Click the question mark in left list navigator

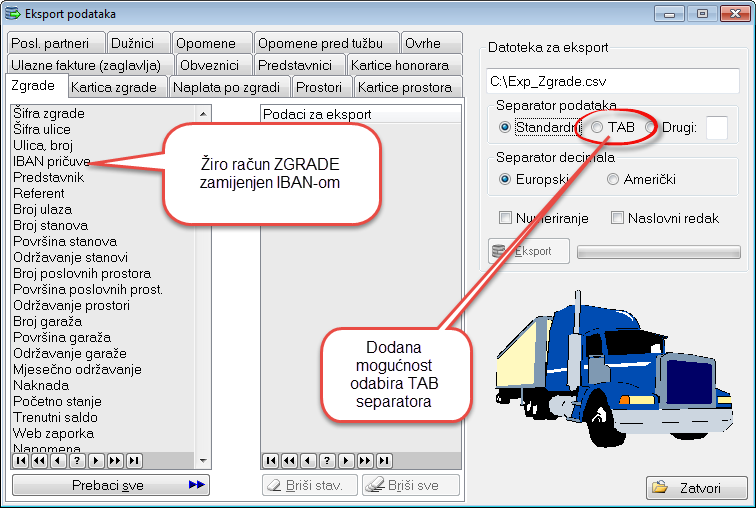(77, 461)
